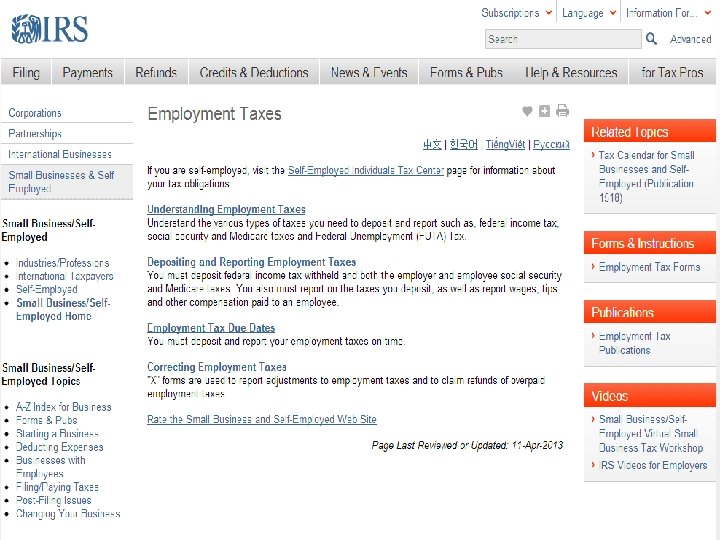This screenshot has height=540, width=720.
Task: Click the Videos panel header
Action: [x=650, y=396]
